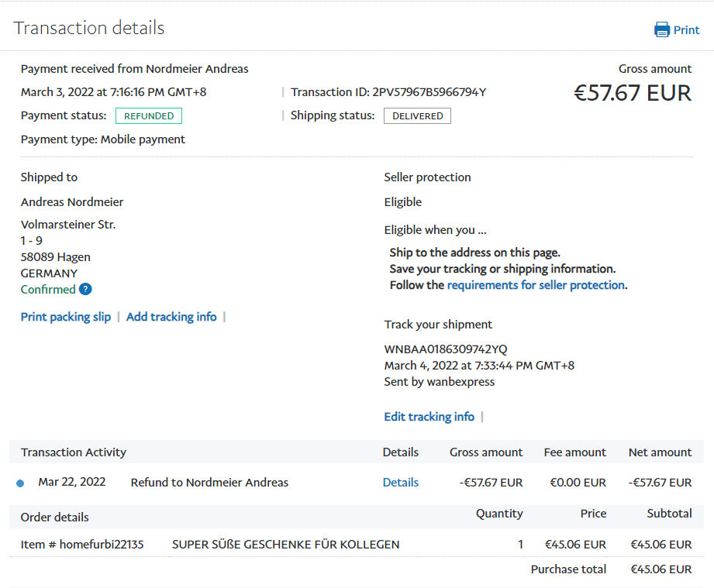Click the Order details section header
Screen dimensions: 714x588
55,518
